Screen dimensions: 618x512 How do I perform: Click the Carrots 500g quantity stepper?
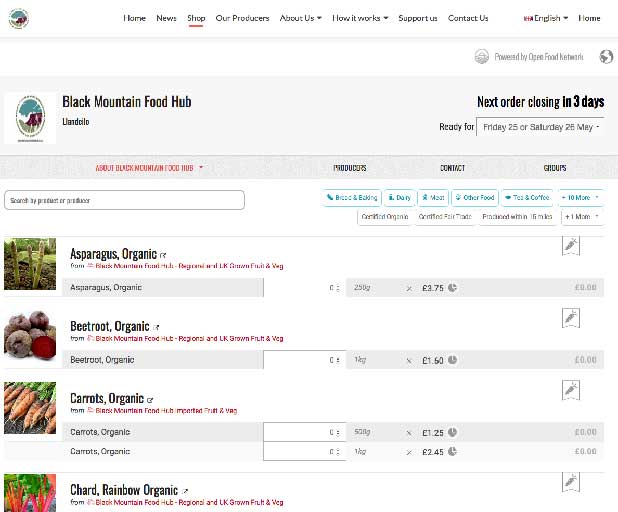tap(305, 432)
